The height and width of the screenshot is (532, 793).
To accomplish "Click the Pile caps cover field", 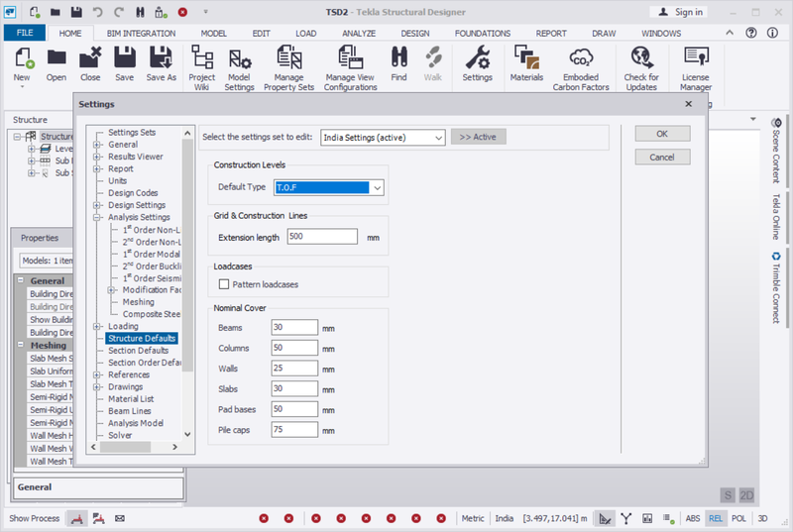I will tap(294, 429).
